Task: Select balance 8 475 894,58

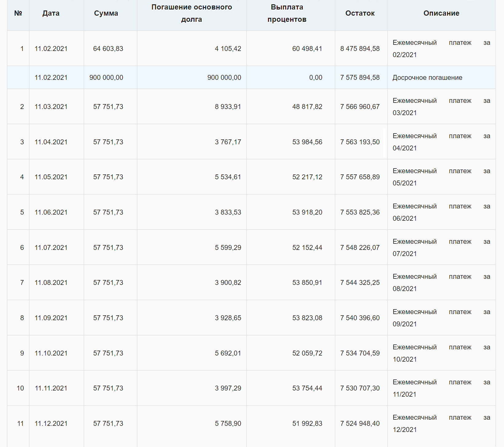Action: [360, 49]
